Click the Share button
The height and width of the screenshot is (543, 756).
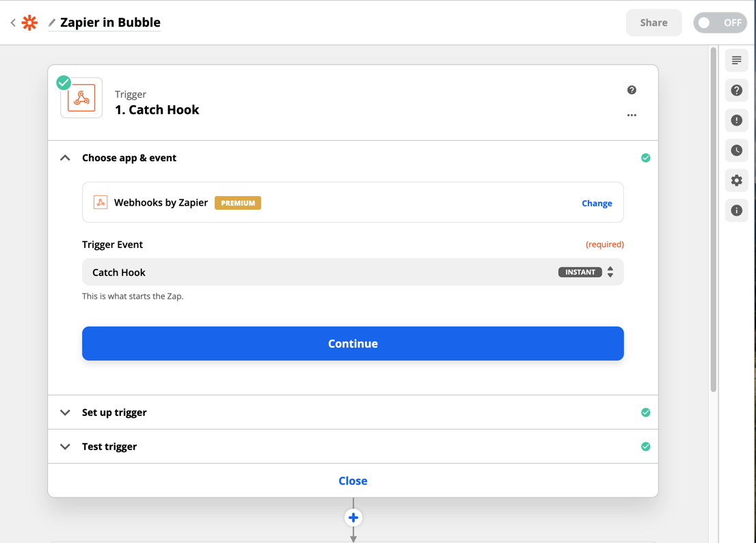653,23
